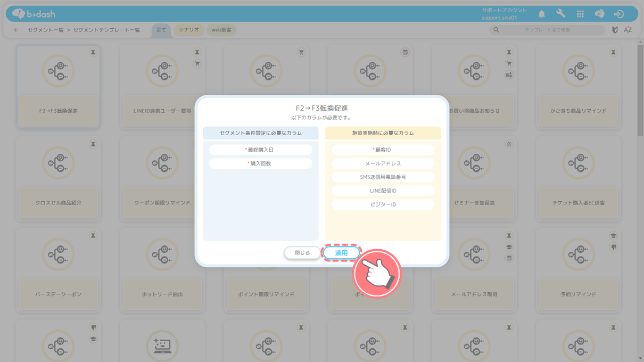Click the support.site01 account label
Viewport: 644px width, 362px height.
pyautogui.click(x=499, y=18)
